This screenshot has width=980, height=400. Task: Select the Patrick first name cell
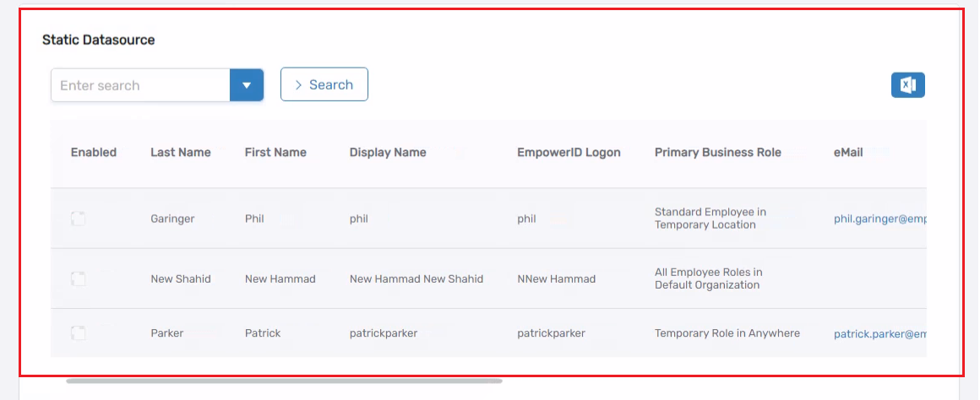point(263,333)
